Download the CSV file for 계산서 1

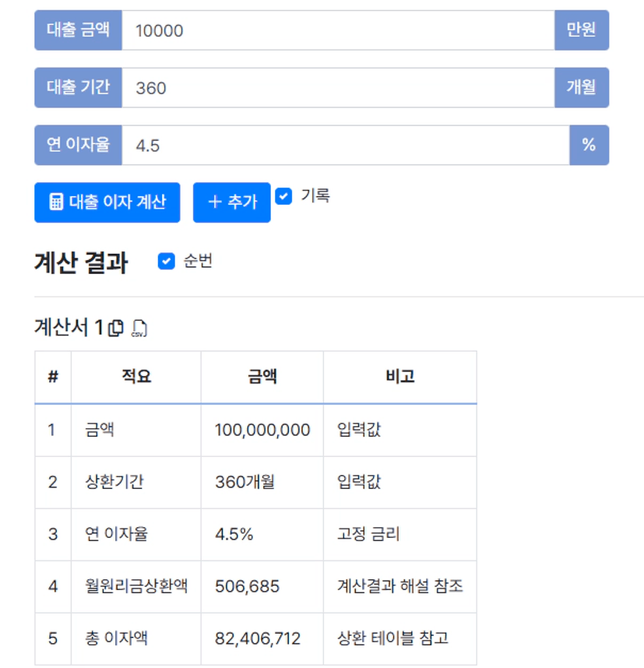139,329
